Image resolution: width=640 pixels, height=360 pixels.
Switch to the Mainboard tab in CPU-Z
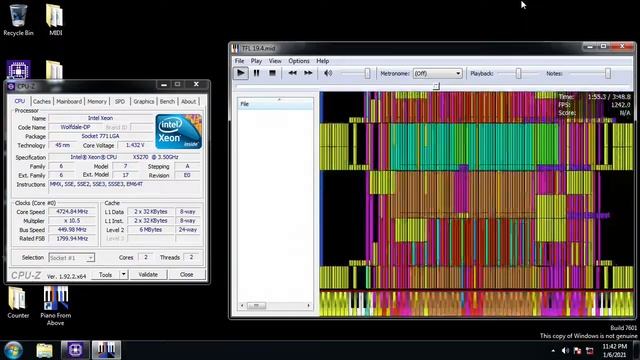click(69, 102)
